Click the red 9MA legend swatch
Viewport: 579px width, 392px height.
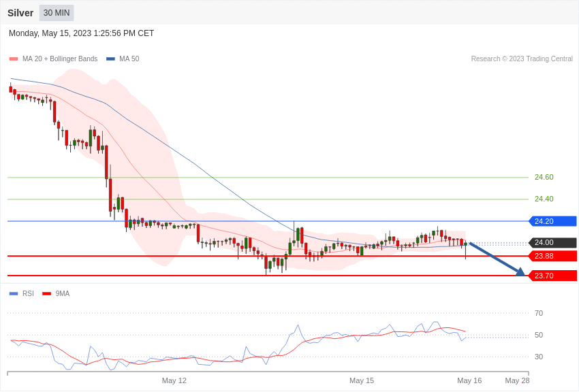click(x=47, y=294)
